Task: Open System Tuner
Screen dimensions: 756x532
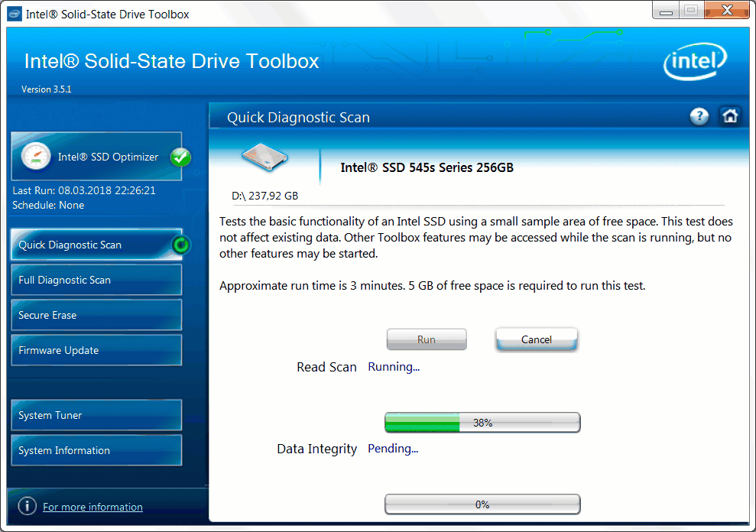Action: coord(96,415)
